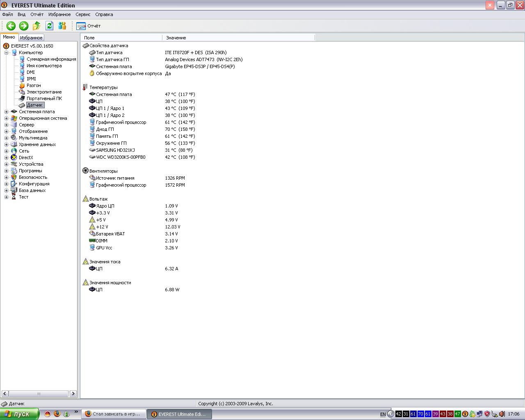Switch to the Firefox 'Стал зависать в игр...' taskbar window
This screenshot has width=525, height=420.
click(x=114, y=414)
